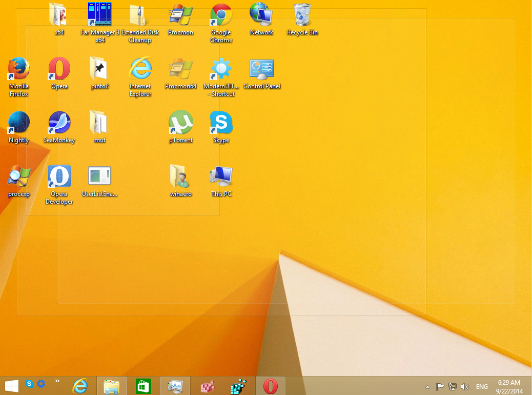The image size is (532, 395).
Task: Click the µTorrent desktop shortcut
Action: (181, 127)
